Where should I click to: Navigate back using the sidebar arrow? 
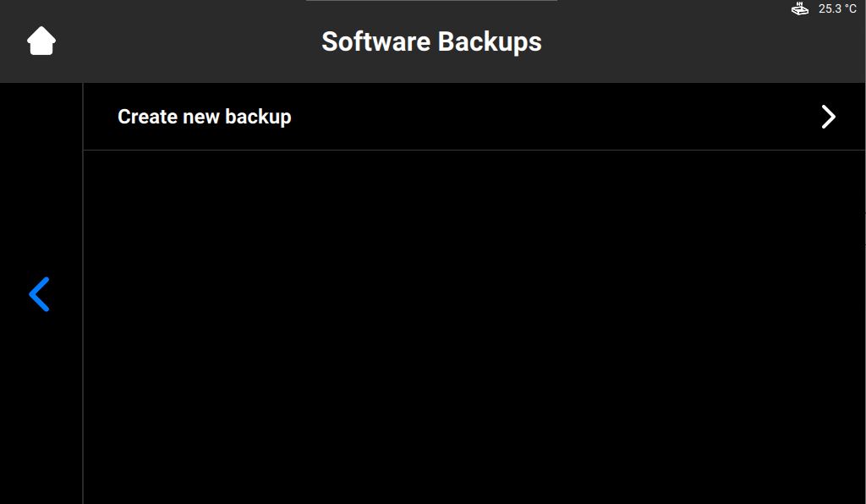coord(39,294)
